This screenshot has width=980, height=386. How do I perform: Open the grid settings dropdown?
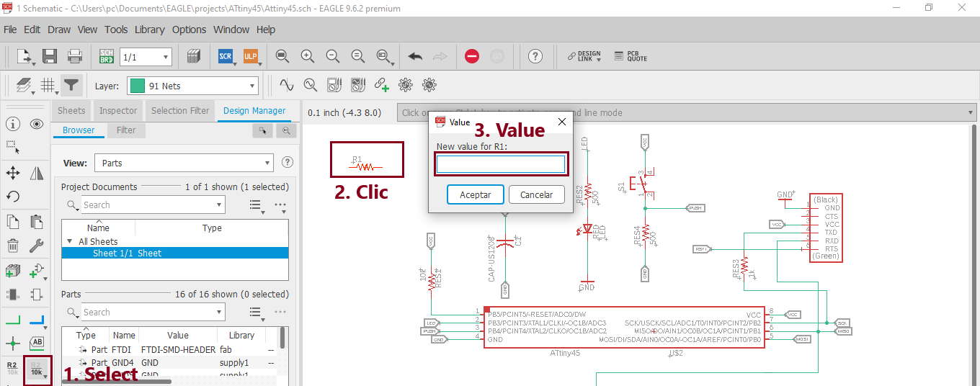coord(56,92)
